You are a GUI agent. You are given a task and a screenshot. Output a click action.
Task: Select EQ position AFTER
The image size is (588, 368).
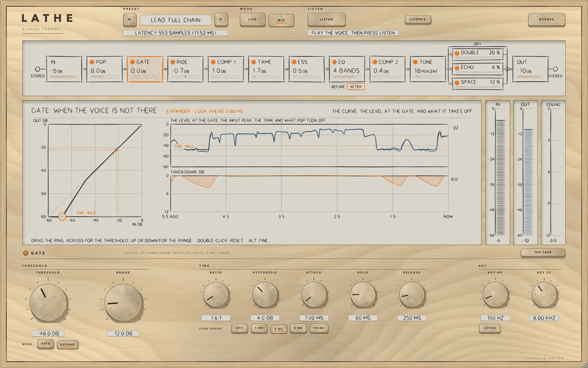click(x=356, y=87)
